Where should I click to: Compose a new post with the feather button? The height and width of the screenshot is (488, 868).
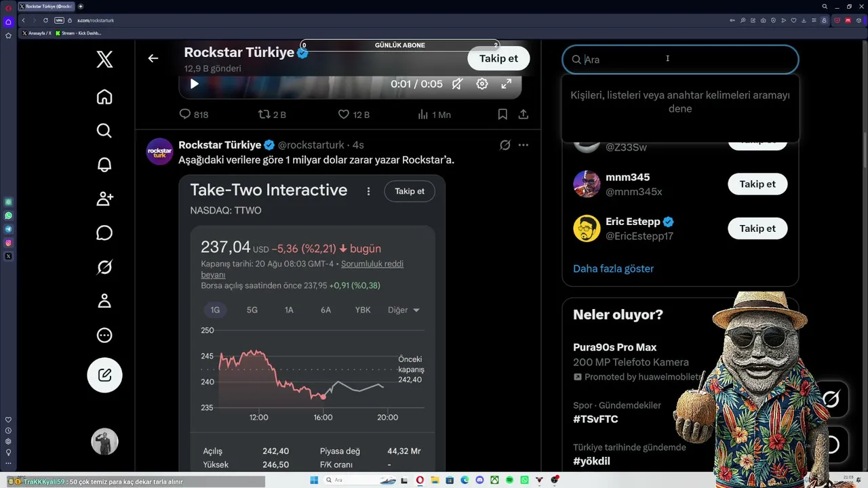[104, 375]
